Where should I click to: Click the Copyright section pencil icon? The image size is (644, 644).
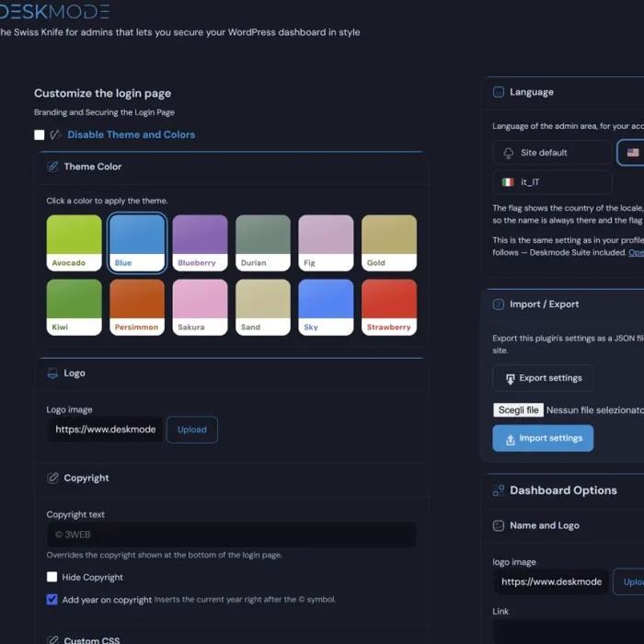pyautogui.click(x=52, y=478)
